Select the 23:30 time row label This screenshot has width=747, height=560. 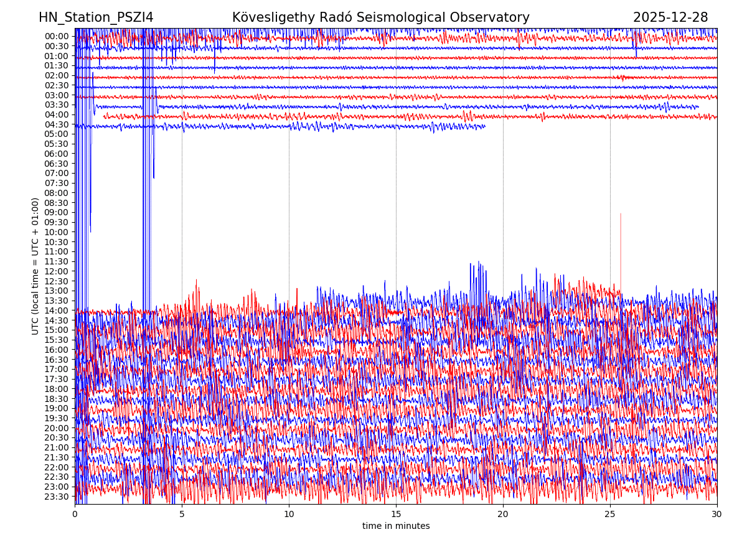click(57, 497)
